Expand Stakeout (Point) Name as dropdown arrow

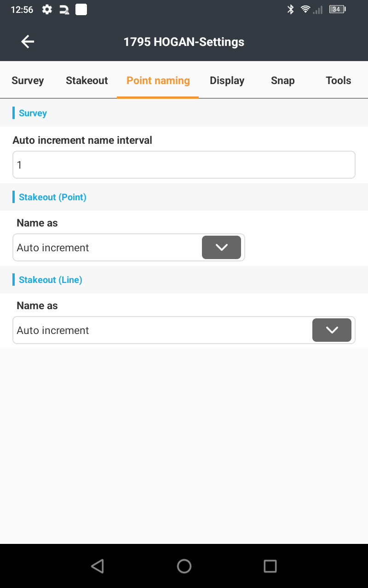221,248
